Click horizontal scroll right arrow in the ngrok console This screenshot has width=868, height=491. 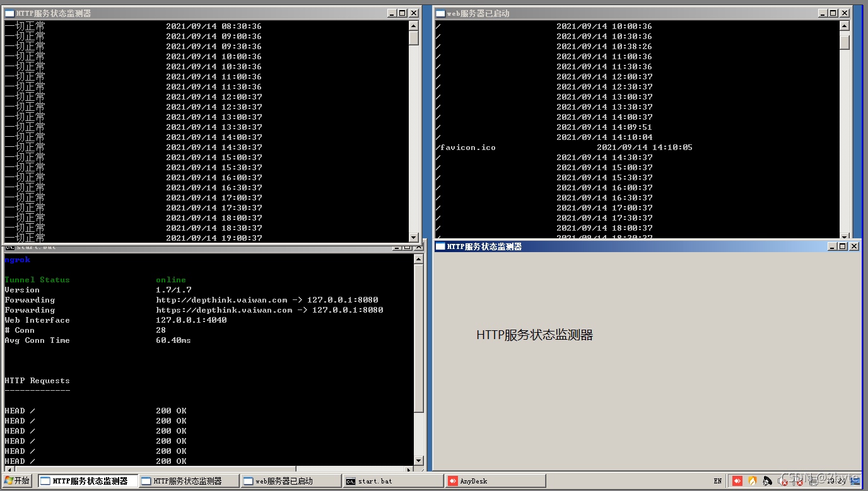click(x=409, y=470)
